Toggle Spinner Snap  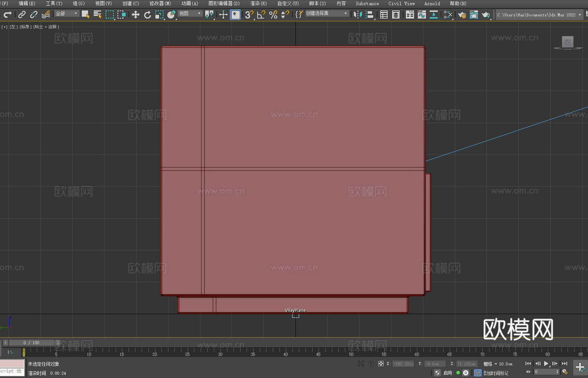click(x=285, y=14)
